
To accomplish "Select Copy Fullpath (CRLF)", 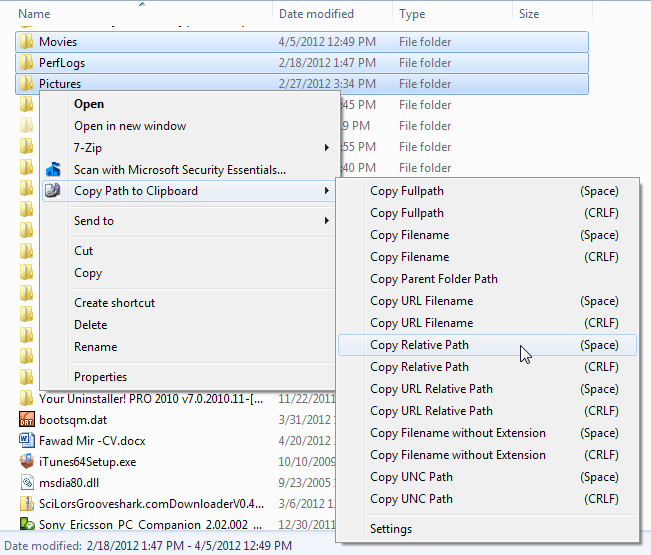I will [x=487, y=213].
